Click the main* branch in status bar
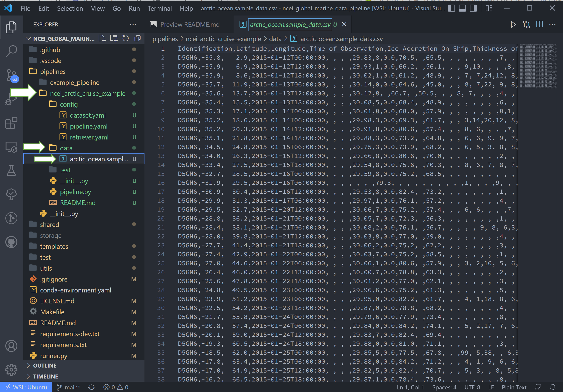 [68, 387]
